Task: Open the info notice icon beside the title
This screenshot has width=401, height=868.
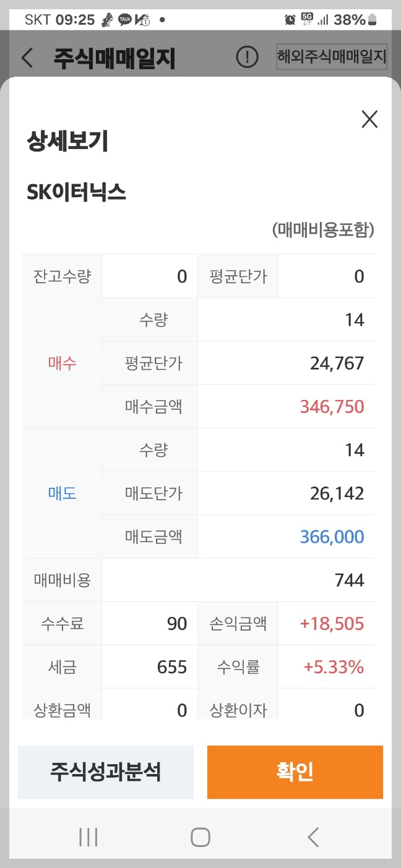Action: pyautogui.click(x=246, y=57)
